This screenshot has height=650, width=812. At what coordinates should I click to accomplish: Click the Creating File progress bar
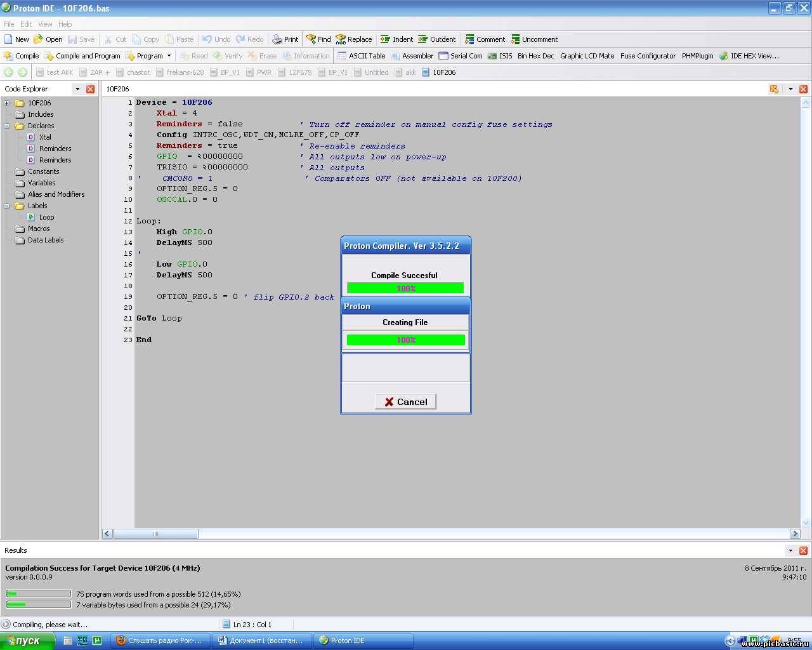coord(405,340)
